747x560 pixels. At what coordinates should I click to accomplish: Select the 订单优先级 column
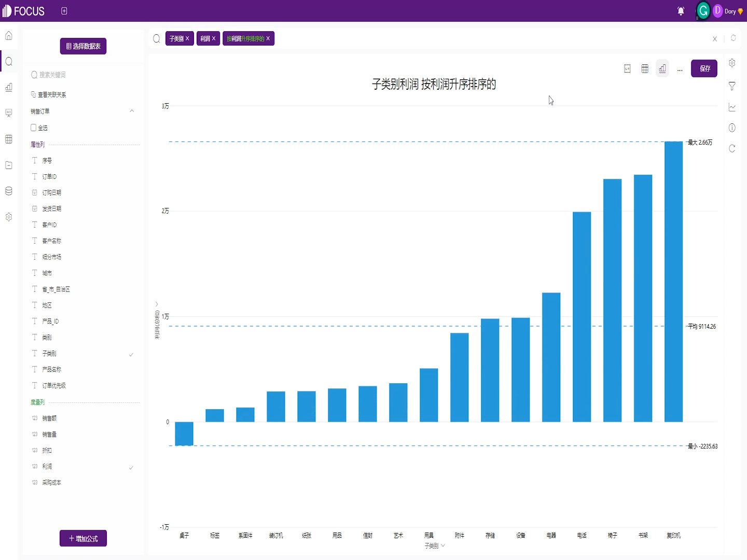click(x=53, y=386)
